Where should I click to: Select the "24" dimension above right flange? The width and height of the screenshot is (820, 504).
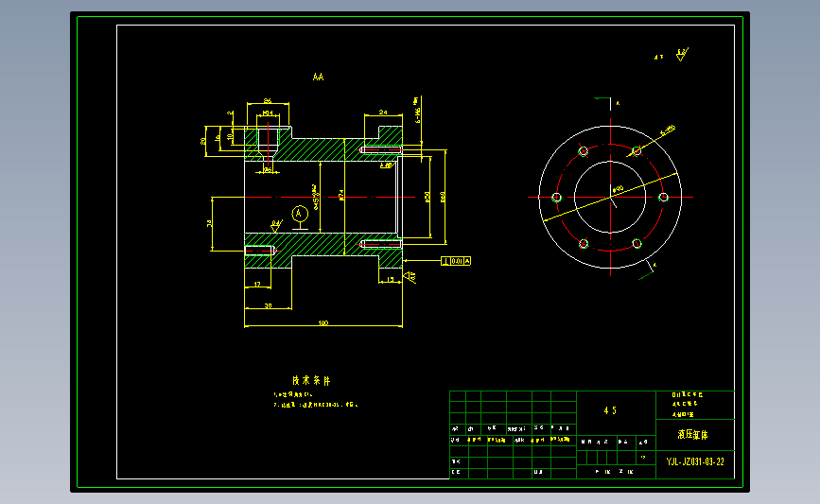[383, 112]
